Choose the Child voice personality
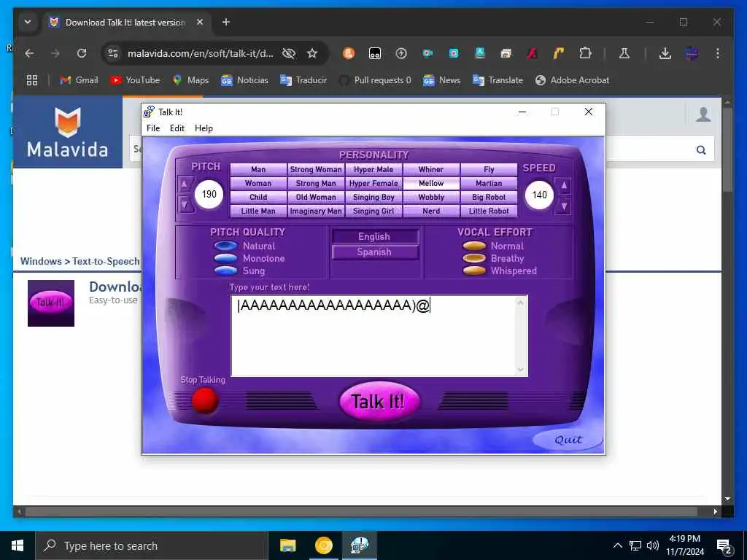 [258, 197]
